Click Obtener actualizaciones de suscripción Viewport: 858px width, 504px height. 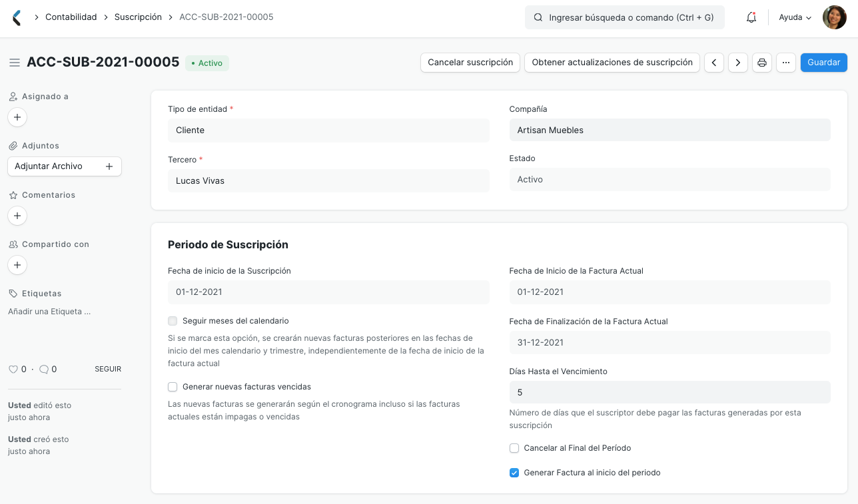tap(612, 63)
